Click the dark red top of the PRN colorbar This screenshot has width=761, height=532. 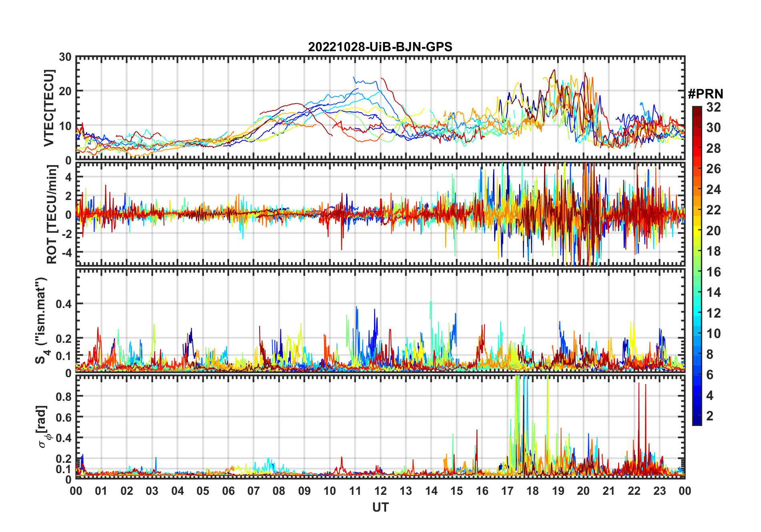coord(697,109)
